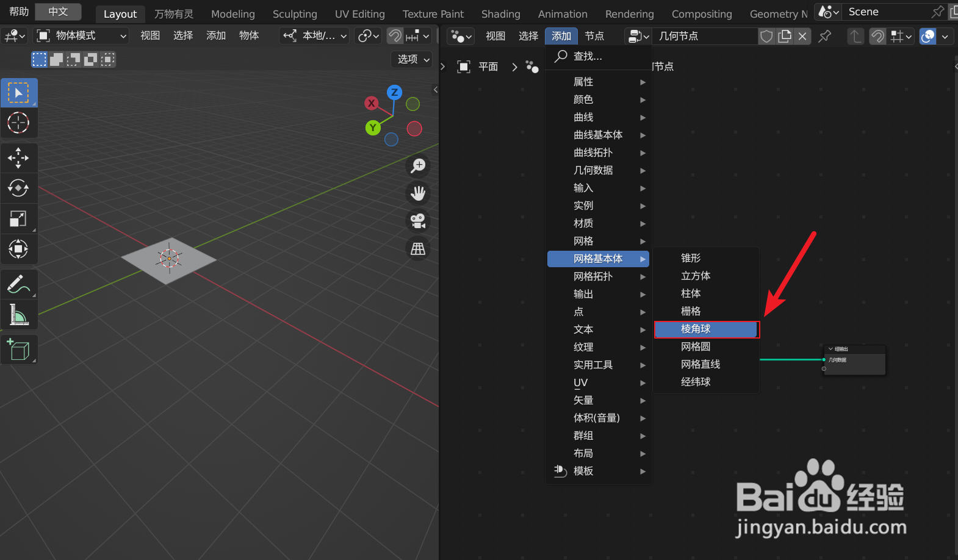Set select mode to new selection
Viewport: 958px width, 560px height.
click(x=39, y=59)
